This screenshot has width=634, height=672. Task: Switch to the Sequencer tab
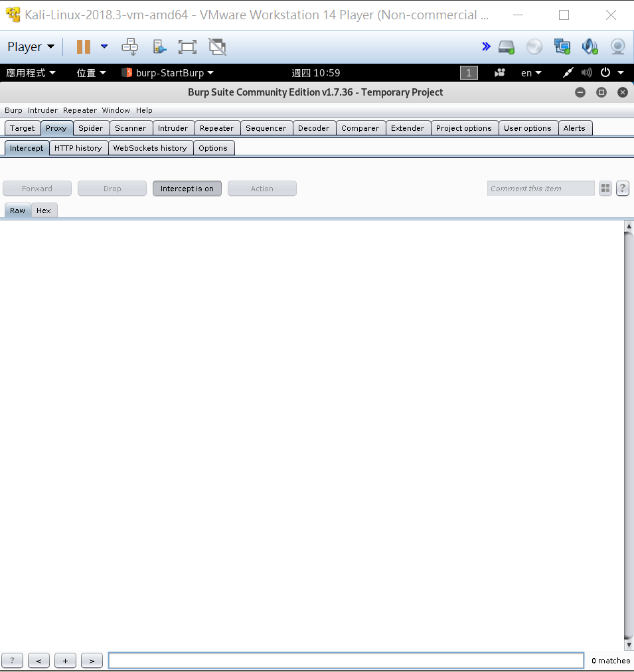point(266,128)
